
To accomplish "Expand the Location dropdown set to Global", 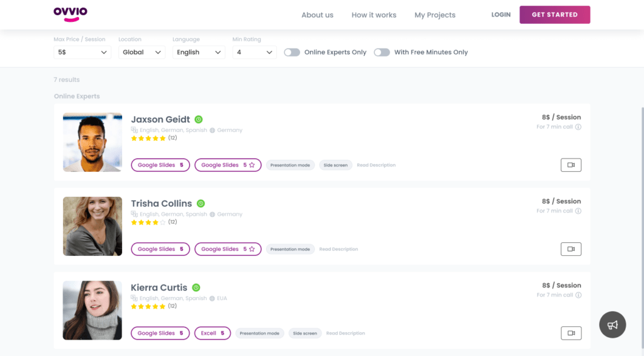I will (142, 52).
